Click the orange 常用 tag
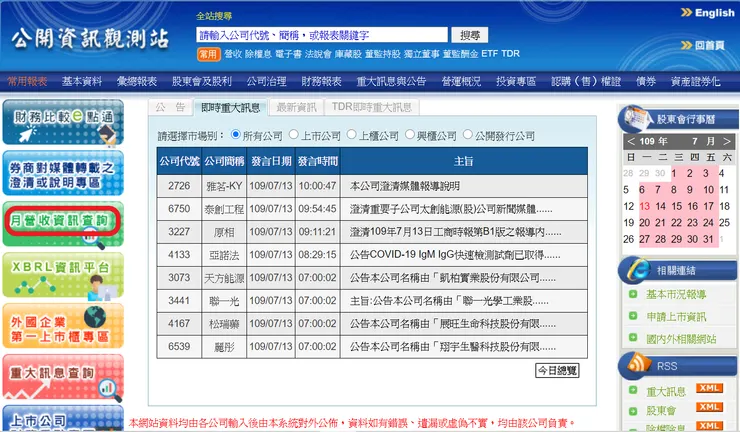 208,54
